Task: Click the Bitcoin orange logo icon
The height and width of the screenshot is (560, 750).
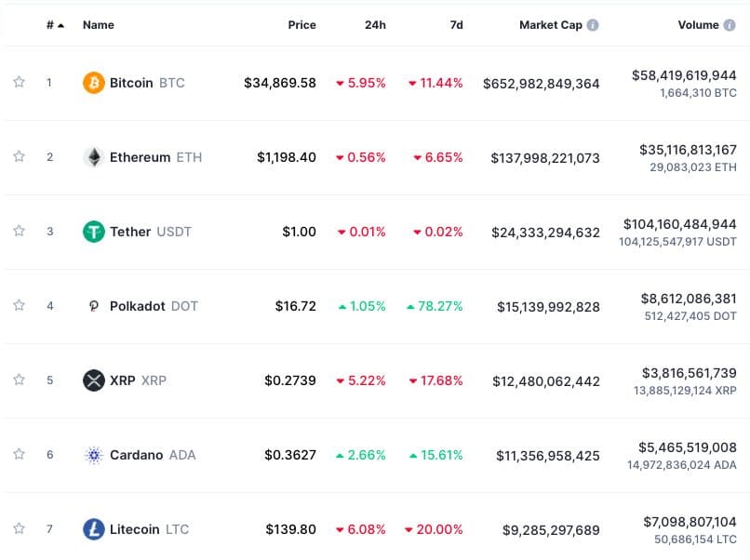Action: 94,83
